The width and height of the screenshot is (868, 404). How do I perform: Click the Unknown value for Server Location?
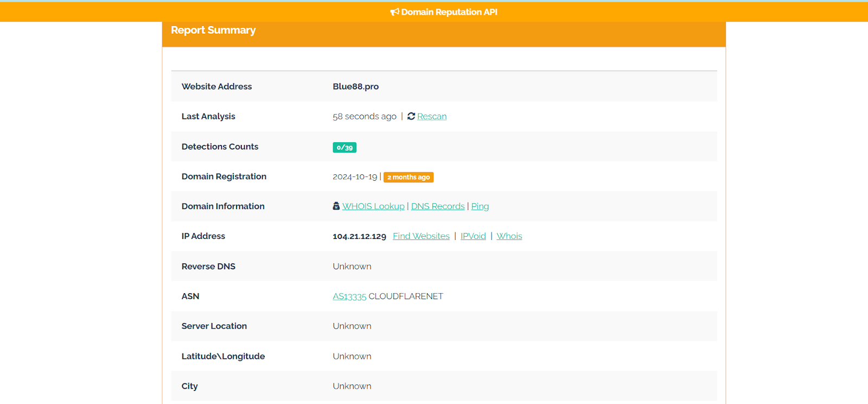352,326
